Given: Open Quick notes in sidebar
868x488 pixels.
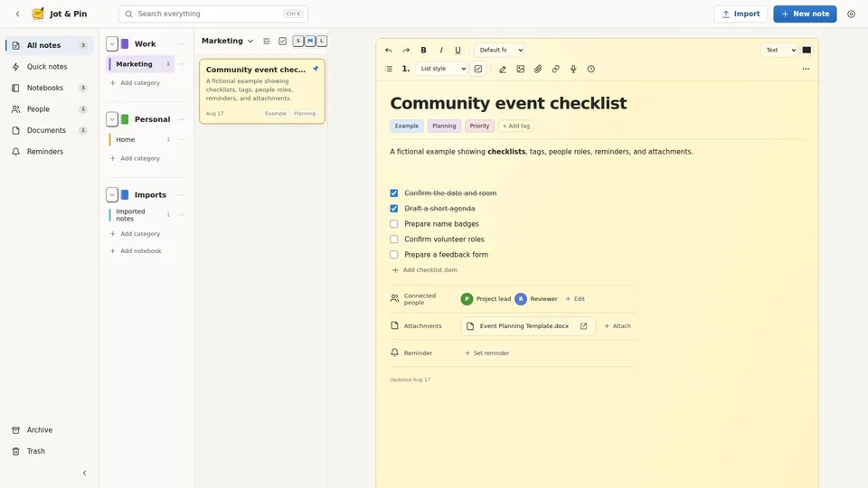Looking at the screenshot, I should pos(50,66).
